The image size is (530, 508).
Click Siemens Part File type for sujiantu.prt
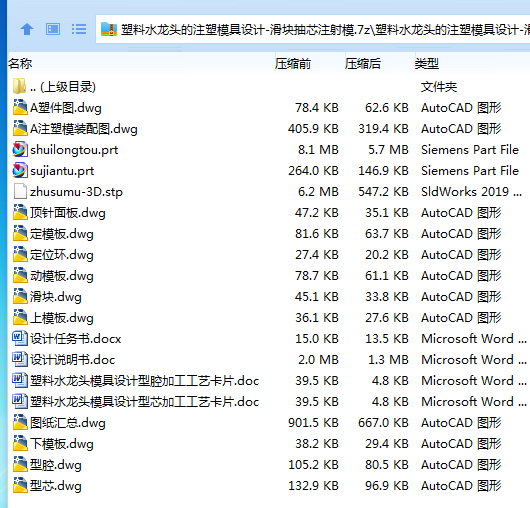pos(470,171)
